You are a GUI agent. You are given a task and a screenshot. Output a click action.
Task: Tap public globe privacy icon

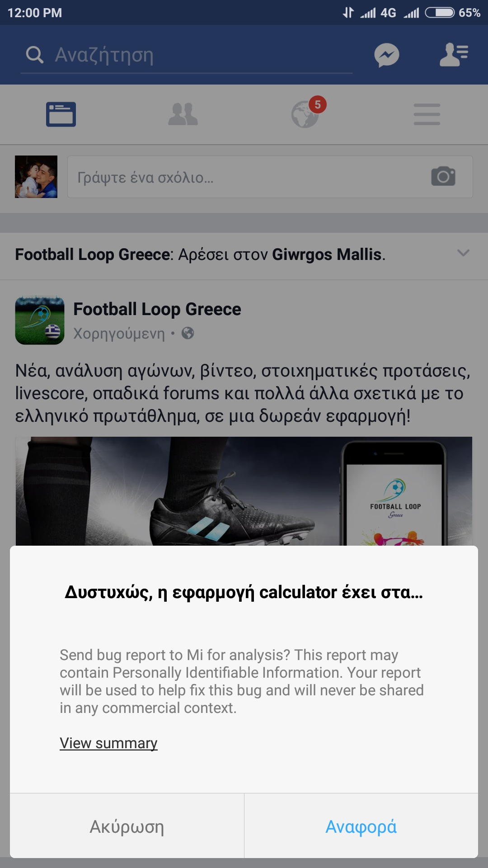pyautogui.click(x=188, y=333)
